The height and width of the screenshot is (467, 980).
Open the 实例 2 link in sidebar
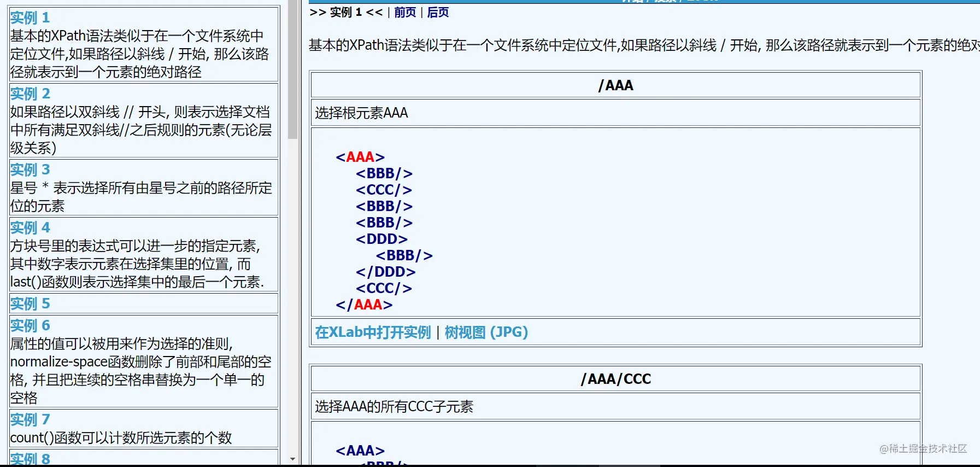click(x=30, y=94)
